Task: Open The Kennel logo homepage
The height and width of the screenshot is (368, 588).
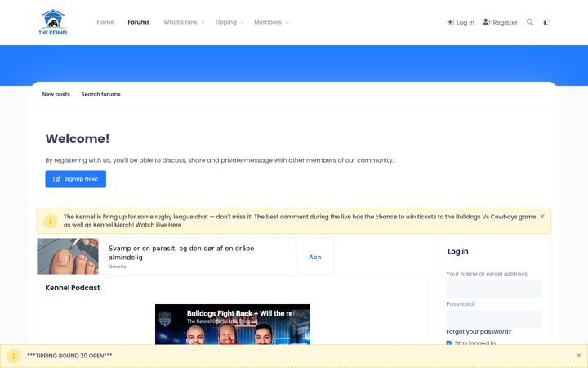Action: (53, 22)
